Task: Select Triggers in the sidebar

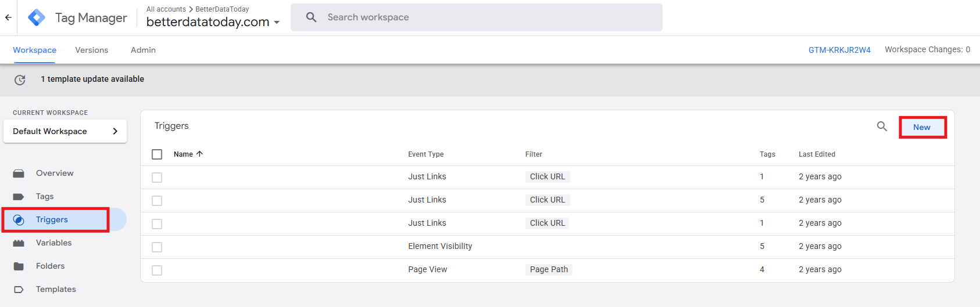Action: pyautogui.click(x=52, y=219)
